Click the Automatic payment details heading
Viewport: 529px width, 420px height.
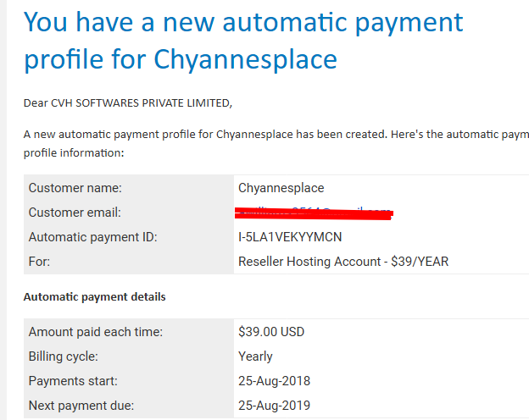(x=94, y=297)
